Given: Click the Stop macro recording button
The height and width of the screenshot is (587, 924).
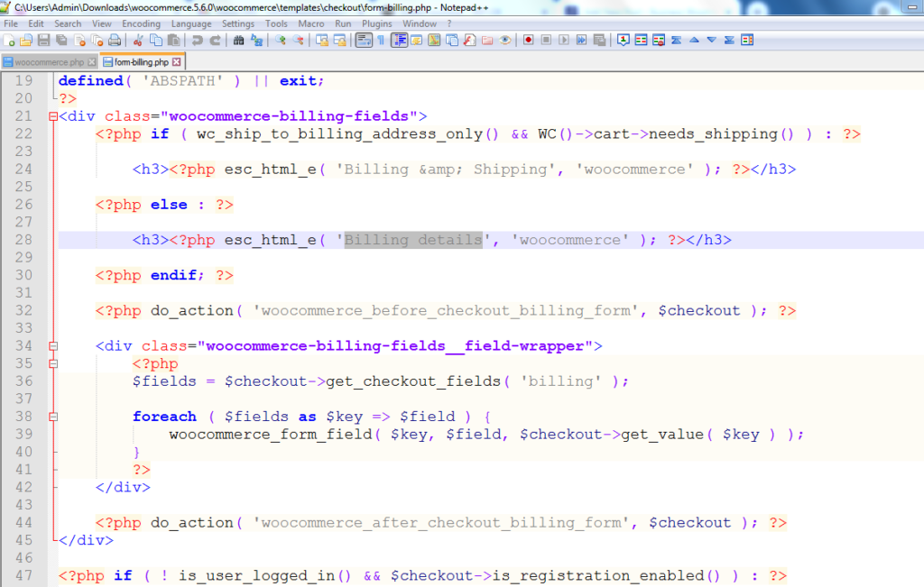Looking at the screenshot, I should click(x=546, y=40).
